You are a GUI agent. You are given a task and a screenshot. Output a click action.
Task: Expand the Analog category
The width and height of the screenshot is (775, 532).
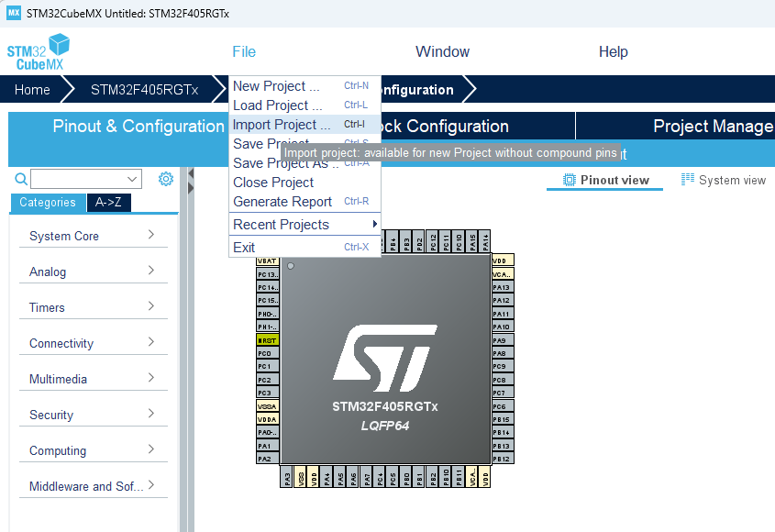pos(93,272)
